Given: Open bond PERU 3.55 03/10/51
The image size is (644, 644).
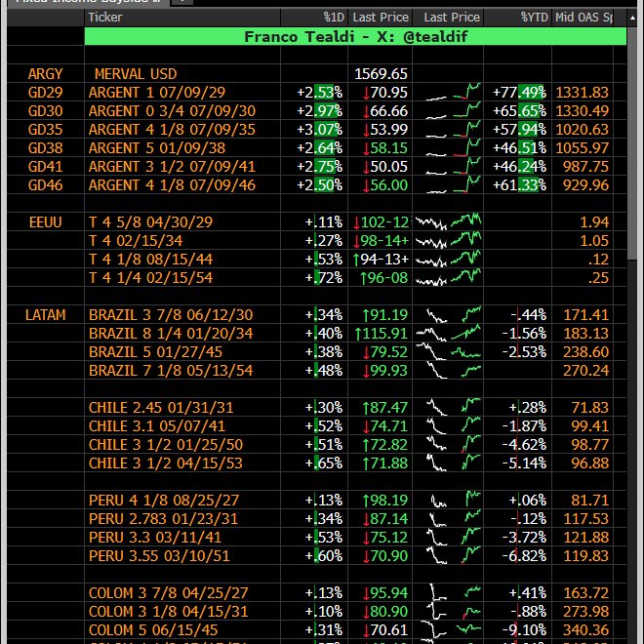Looking at the screenshot, I should [x=158, y=556].
